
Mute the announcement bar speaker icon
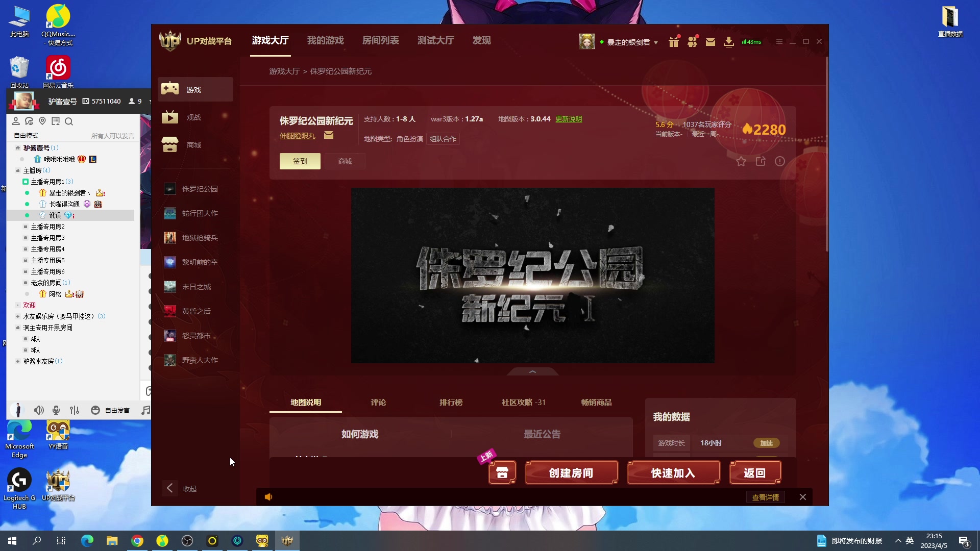(269, 496)
